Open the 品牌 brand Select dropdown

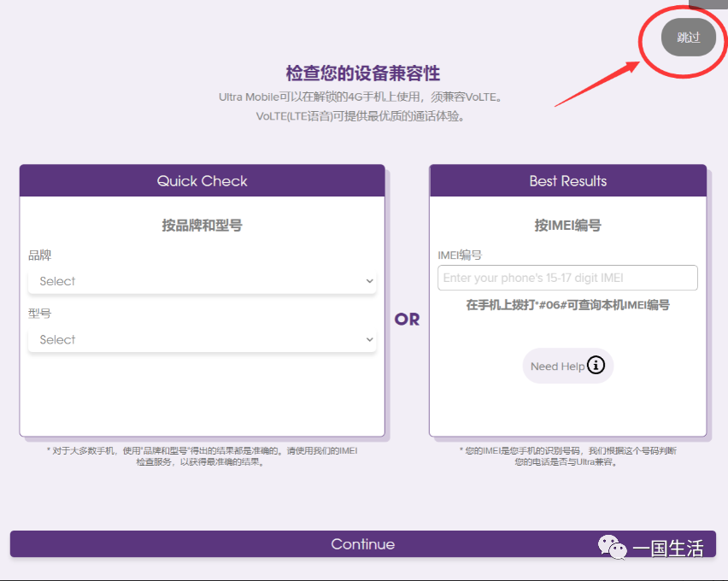[202, 281]
